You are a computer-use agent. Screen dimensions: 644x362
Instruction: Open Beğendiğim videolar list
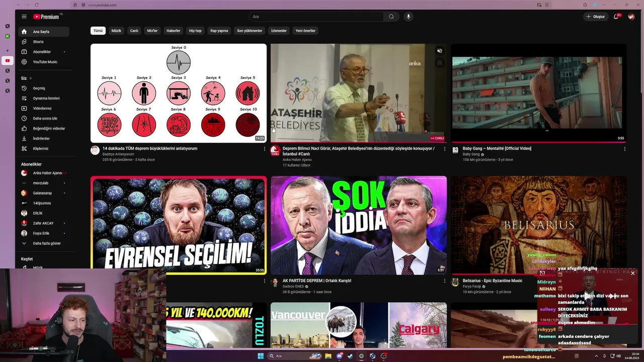[x=44, y=128]
